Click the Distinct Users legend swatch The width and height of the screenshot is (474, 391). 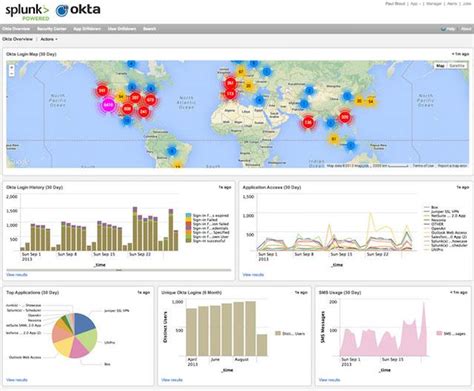pyautogui.click(x=278, y=333)
